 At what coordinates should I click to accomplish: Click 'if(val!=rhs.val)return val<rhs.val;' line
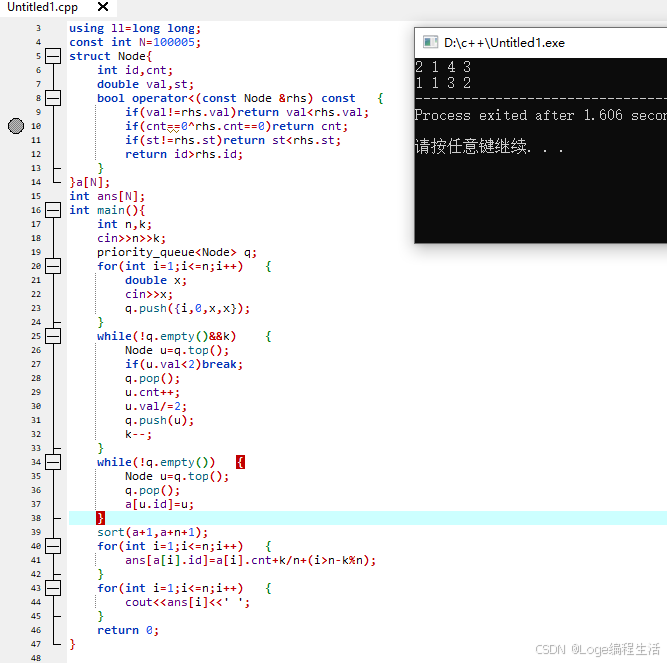pyautogui.click(x=247, y=112)
